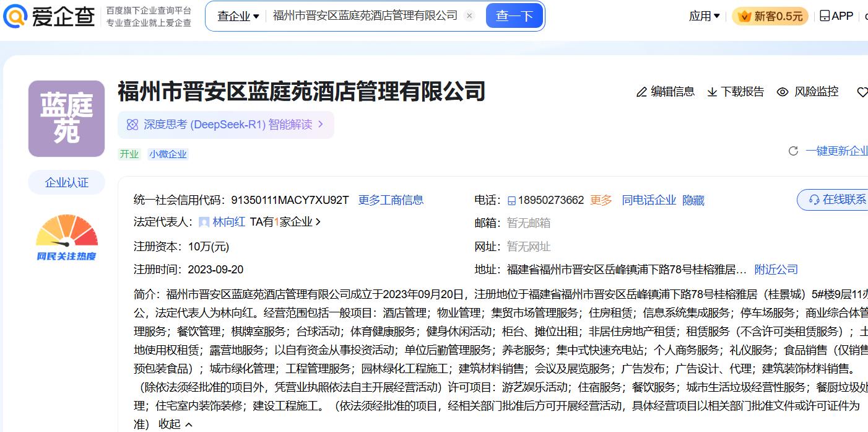Click the 查一下 search button
Screen dimensions: 868x432
coord(514,16)
